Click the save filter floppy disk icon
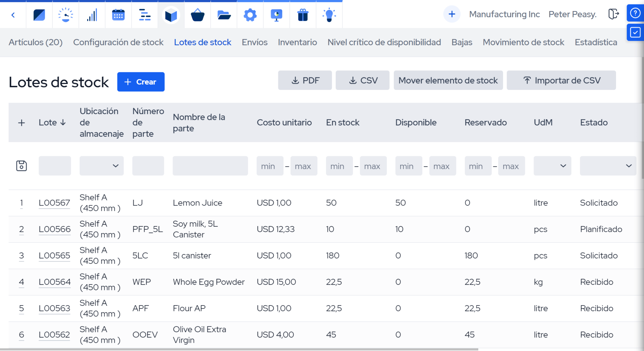 point(21,166)
